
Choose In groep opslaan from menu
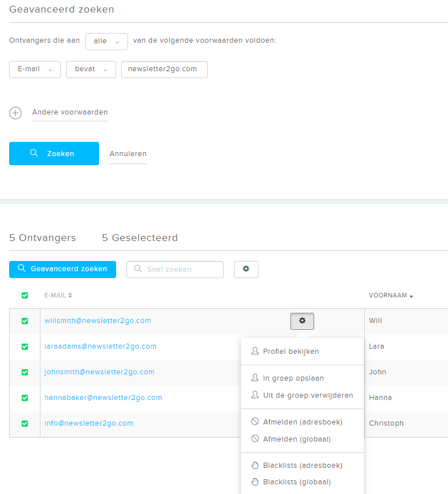(x=293, y=378)
